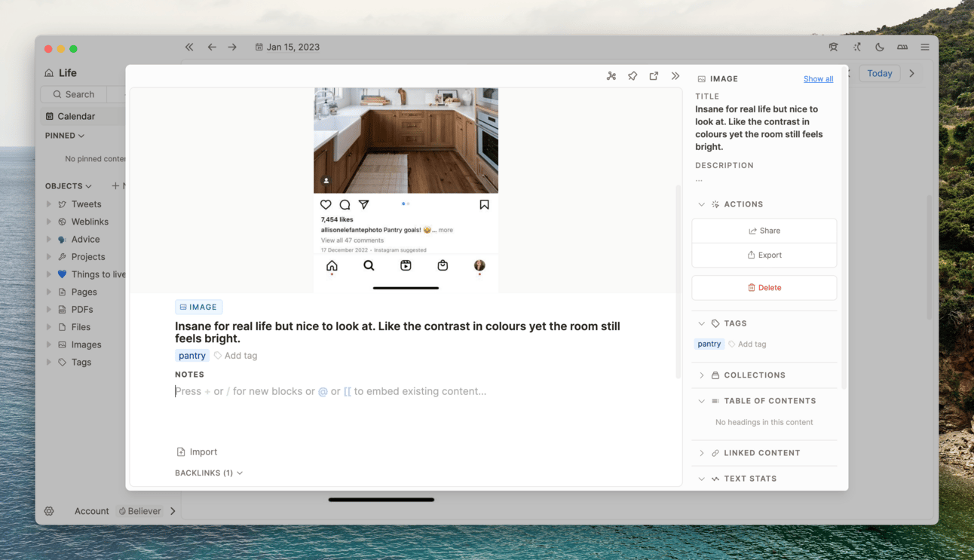This screenshot has height=560, width=974.
Task: Click the graduation cap icon
Action: pyautogui.click(x=833, y=47)
